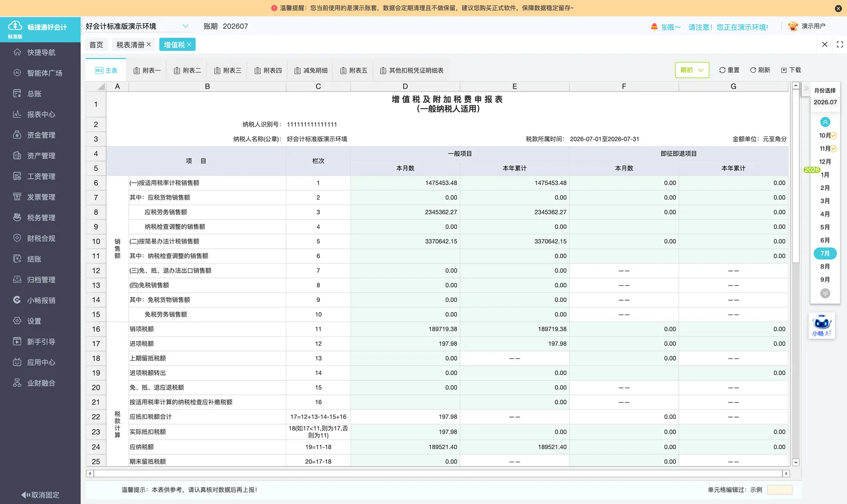
Task: Switch to 其他扣税凭证明细表 tab
Action: pos(411,70)
